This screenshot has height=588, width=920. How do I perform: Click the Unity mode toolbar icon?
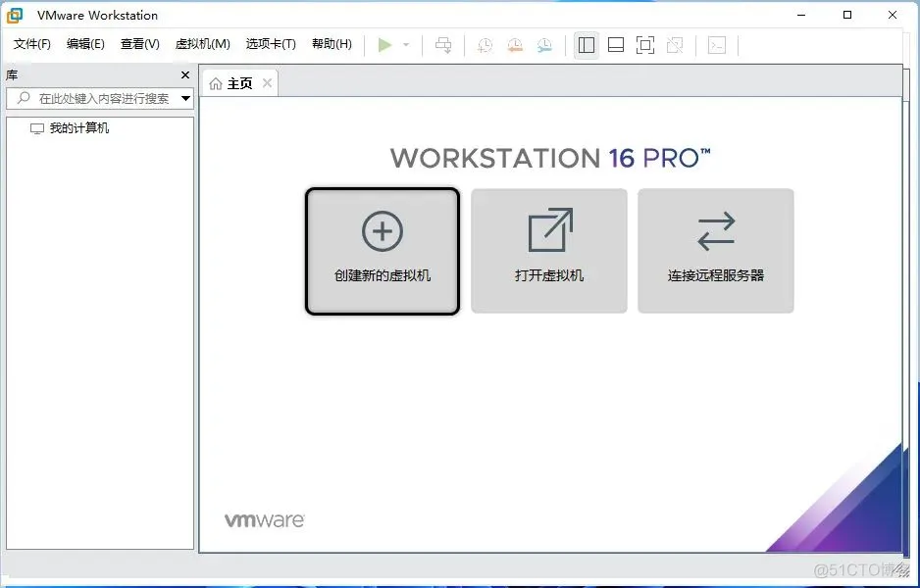click(675, 45)
